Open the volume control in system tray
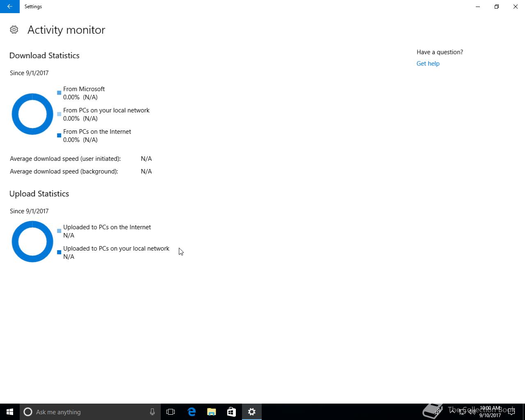This screenshot has width=525, height=420. pyautogui.click(x=472, y=412)
